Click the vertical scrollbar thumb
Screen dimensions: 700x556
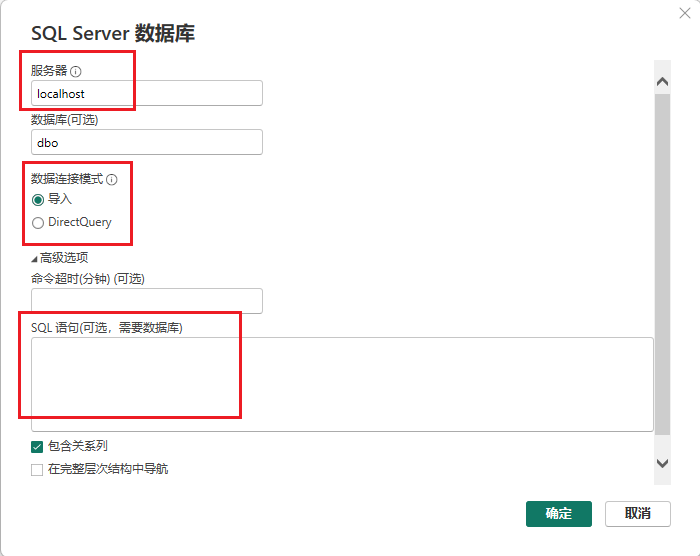(662, 264)
